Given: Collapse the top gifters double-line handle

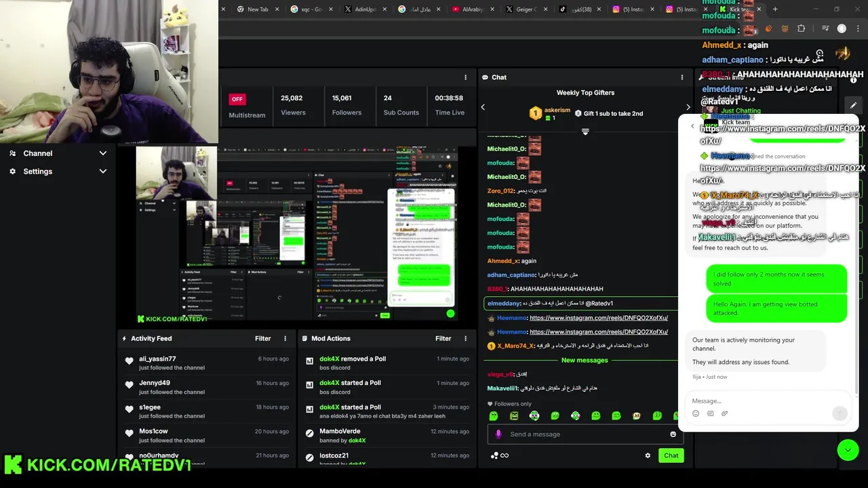Looking at the screenshot, I should point(585,131).
